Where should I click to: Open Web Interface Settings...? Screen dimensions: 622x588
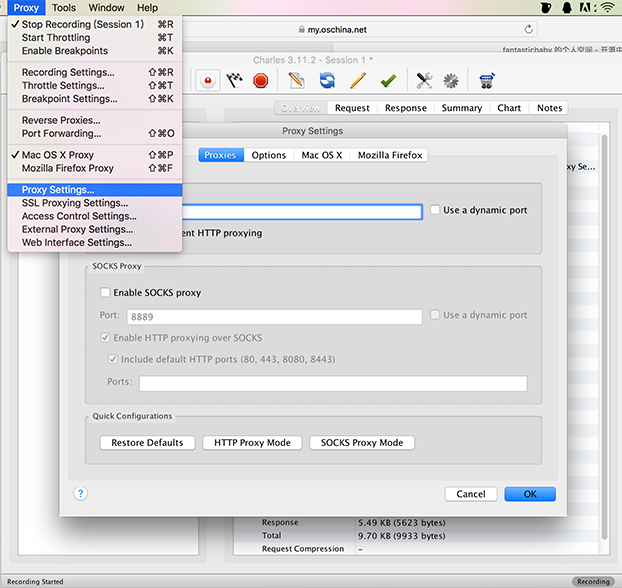click(x=94, y=242)
